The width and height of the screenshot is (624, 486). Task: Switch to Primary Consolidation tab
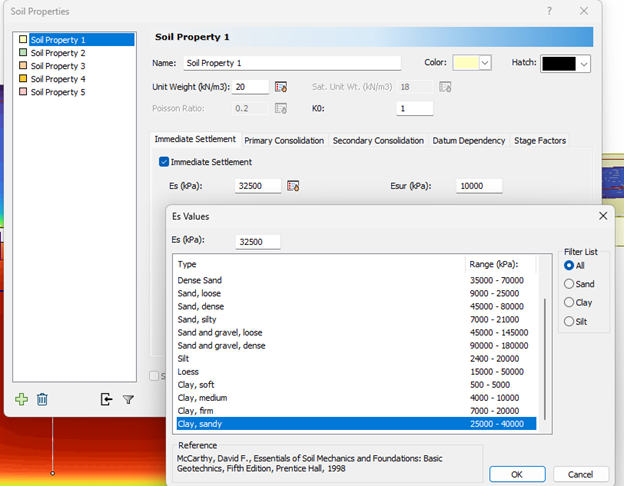(x=284, y=141)
